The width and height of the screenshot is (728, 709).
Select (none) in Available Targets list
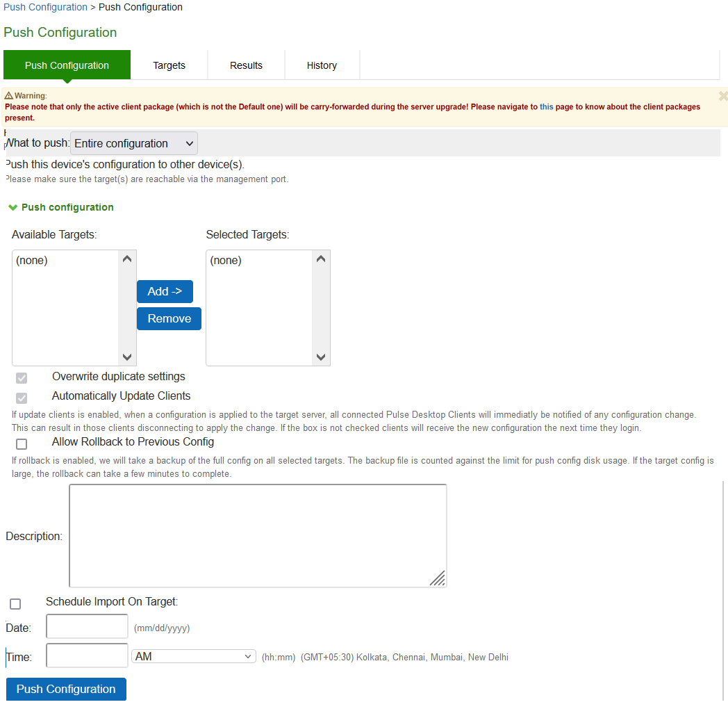point(31,260)
